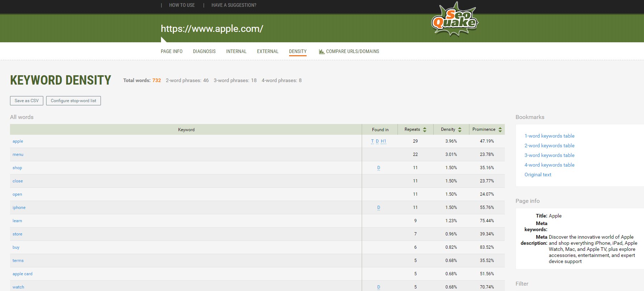Click the T marker in apple row
The width and height of the screenshot is (644, 291).
coord(372,141)
